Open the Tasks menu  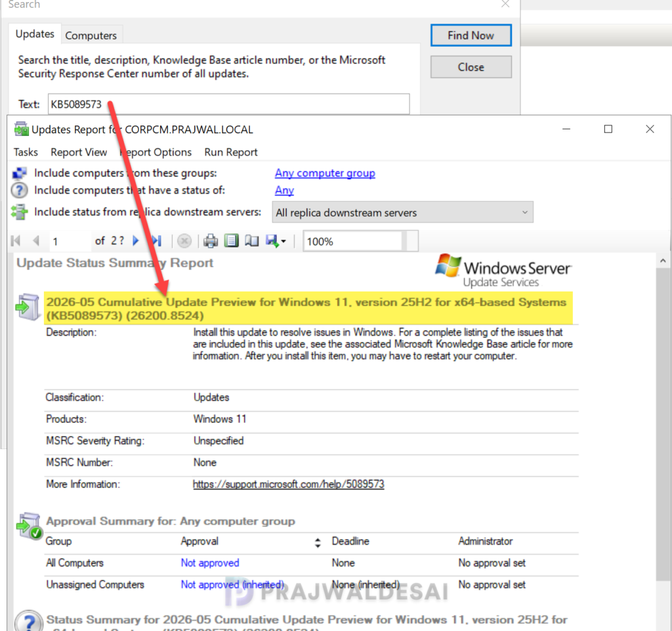click(26, 152)
